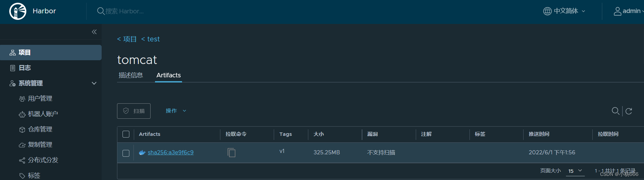Toggle the select-all artifacts checkbox
The height and width of the screenshot is (180, 644).
click(x=126, y=134)
